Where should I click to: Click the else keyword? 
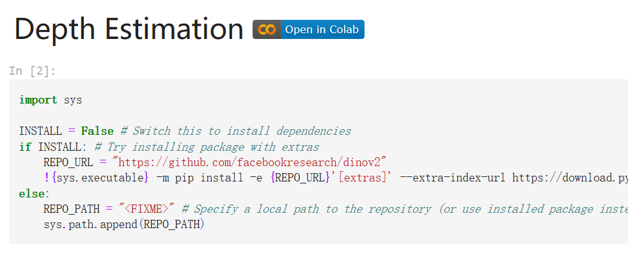pos(33,194)
